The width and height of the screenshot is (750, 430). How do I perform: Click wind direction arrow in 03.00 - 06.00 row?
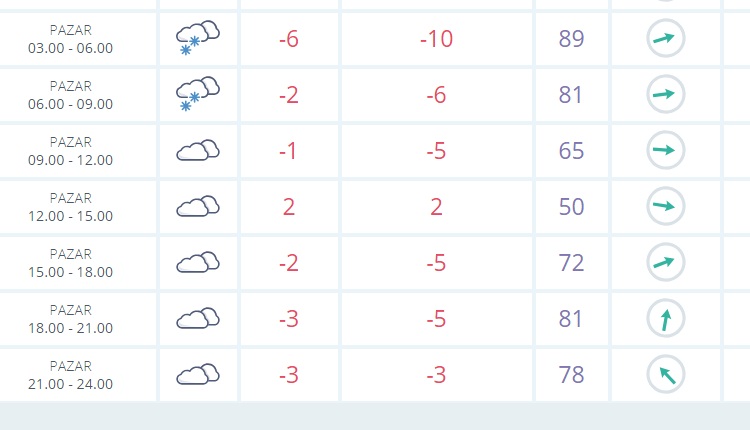tap(665, 38)
